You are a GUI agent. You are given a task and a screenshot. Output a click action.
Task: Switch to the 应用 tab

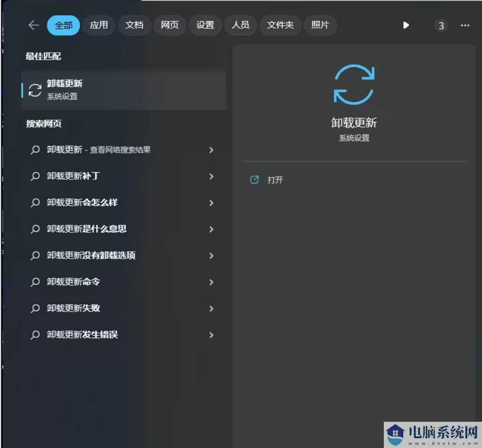pyautogui.click(x=99, y=25)
